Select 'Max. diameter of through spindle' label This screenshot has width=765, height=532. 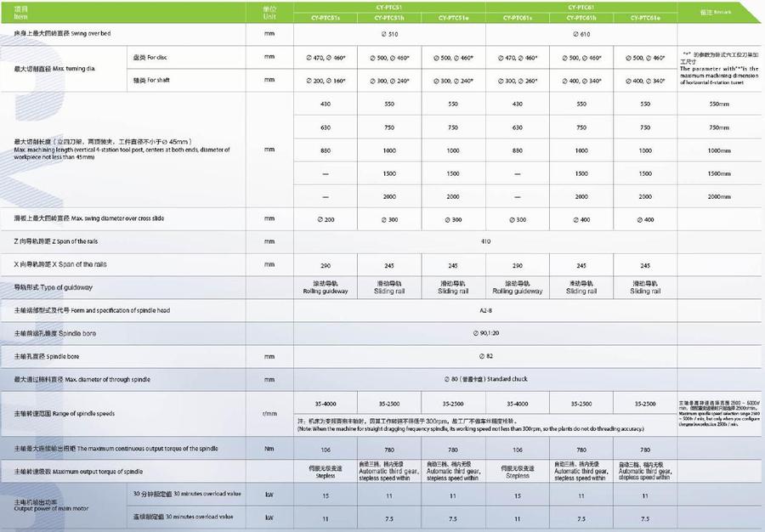[82, 379]
